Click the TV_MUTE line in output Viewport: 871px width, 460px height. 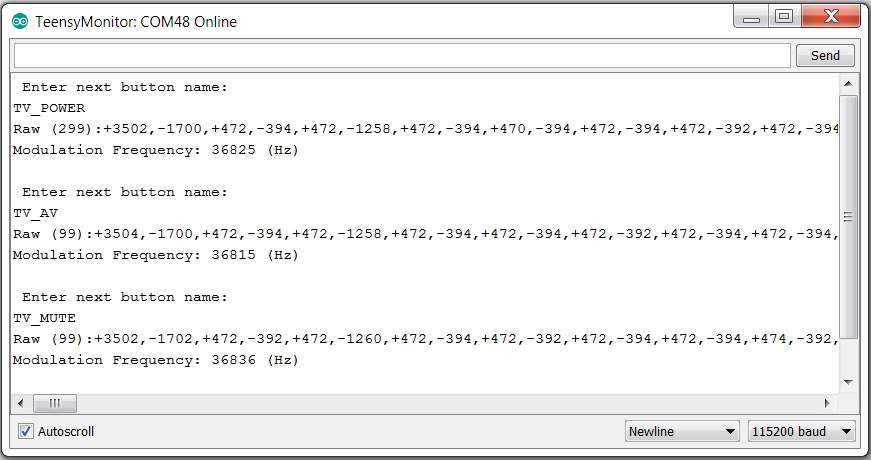(45, 318)
